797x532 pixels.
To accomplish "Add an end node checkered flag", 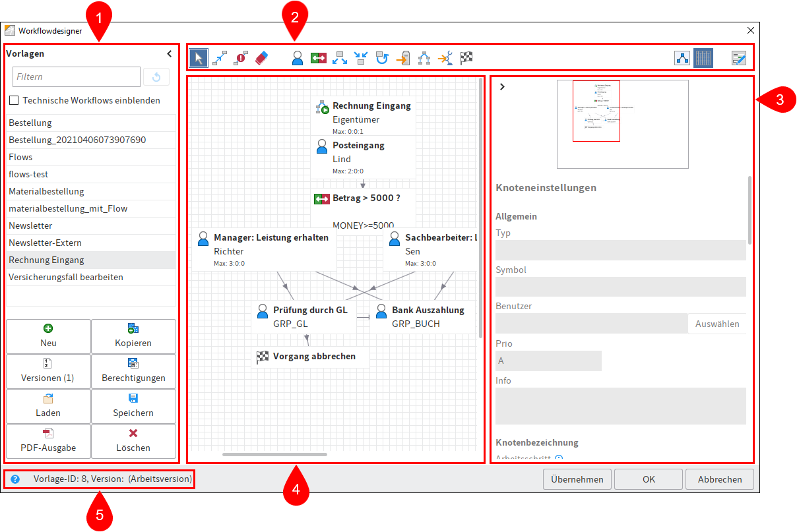I will 466,58.
